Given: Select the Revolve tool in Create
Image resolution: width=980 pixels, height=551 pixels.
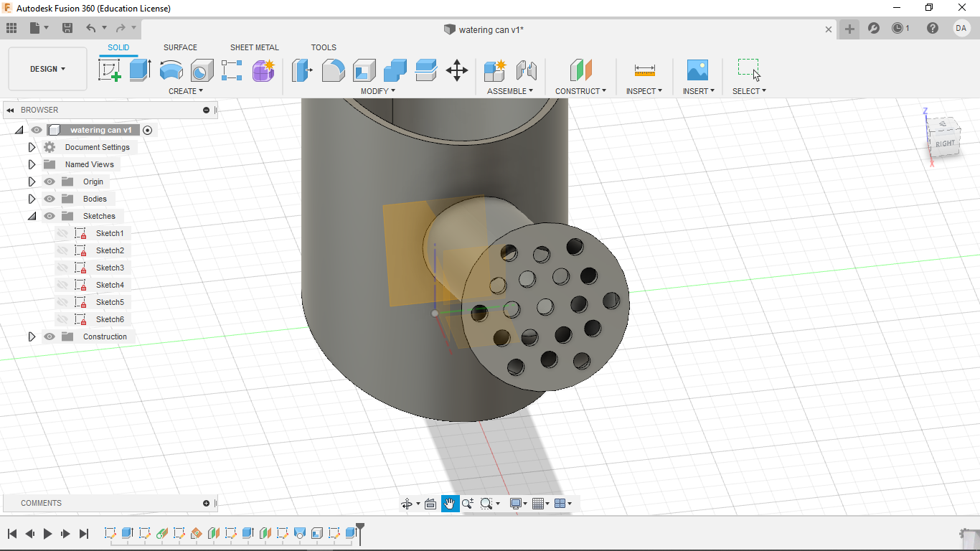Looking at the screenshot, I should tap(171, 70).
